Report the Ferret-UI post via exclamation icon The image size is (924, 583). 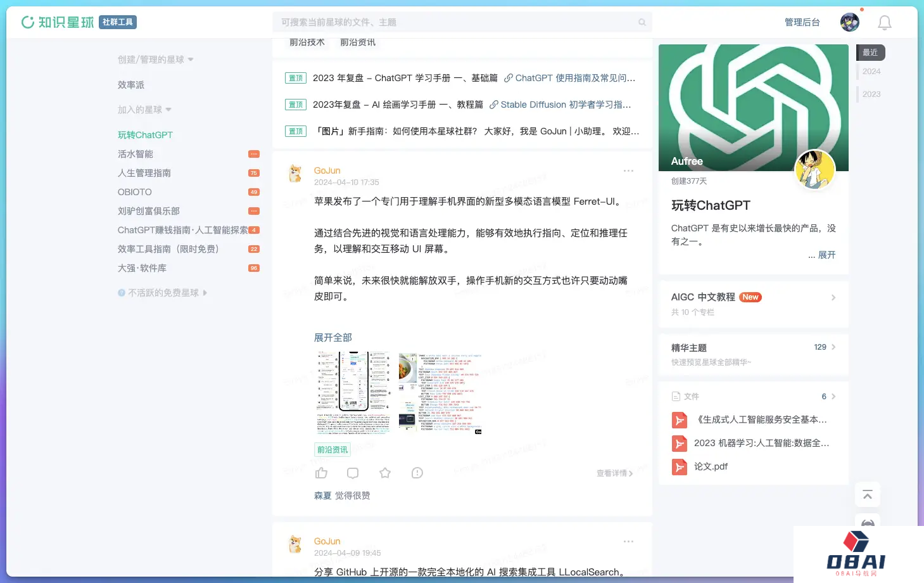pyautogui.click(x=417, y=473)
